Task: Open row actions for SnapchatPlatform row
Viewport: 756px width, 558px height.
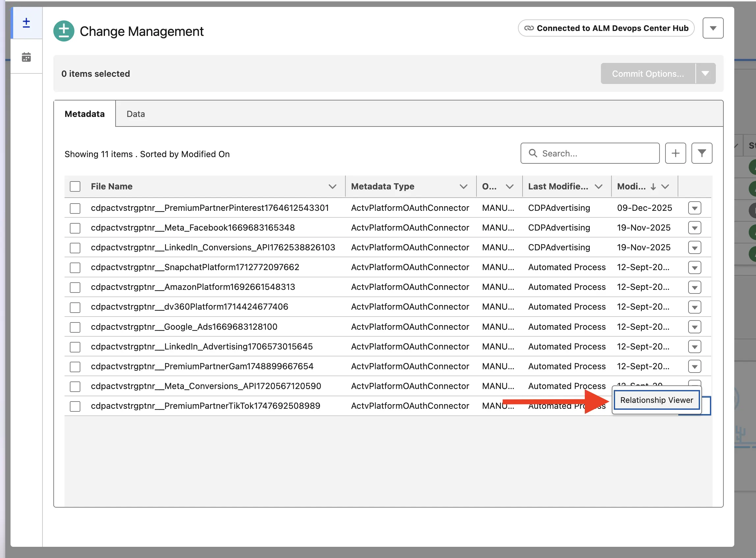Action: coord(694,267)
